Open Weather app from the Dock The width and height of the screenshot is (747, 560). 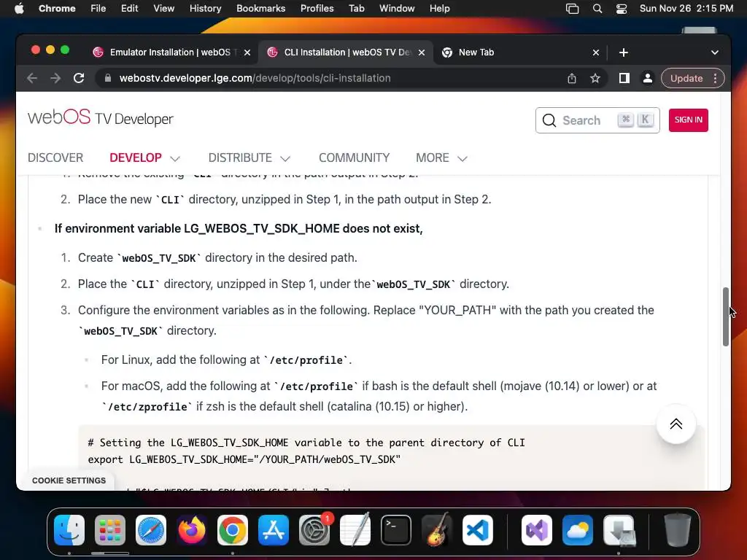(578, 530)
